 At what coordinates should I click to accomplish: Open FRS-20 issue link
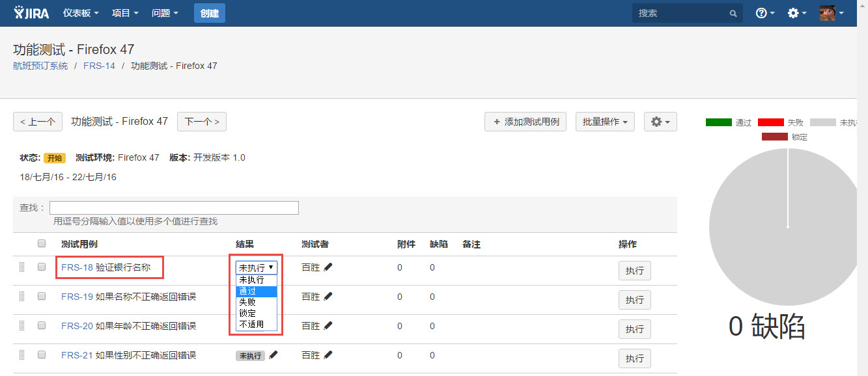click(x=77, y=326)
